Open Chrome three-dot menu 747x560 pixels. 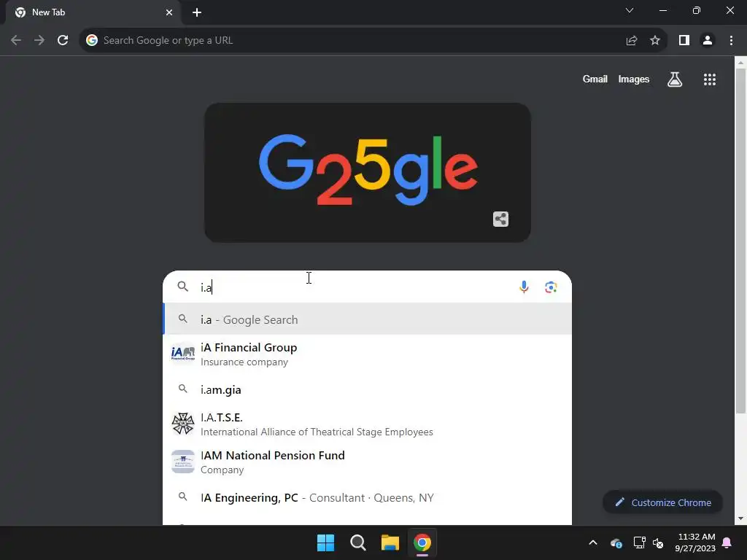731,41
